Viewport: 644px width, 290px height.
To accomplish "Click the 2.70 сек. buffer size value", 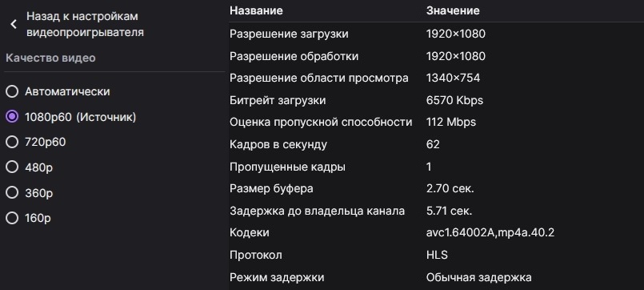I will click(x=450, y=189).
